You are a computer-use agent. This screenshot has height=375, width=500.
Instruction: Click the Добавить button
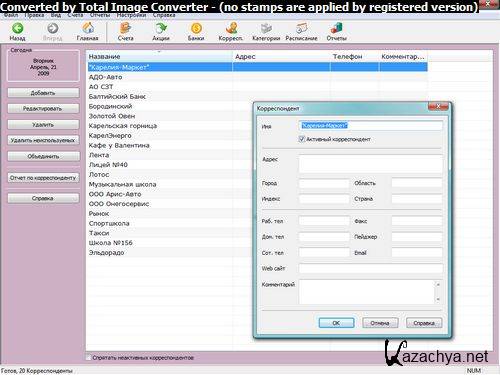(43, 93)
